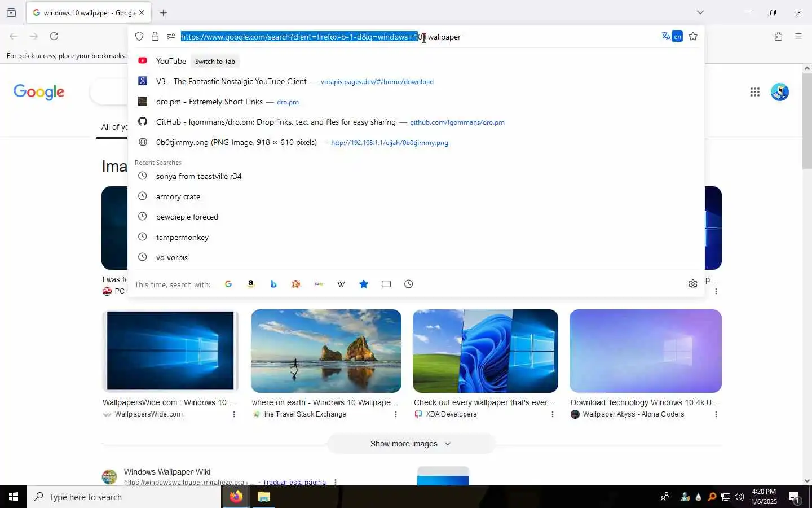The height and width of the screenshot is (508, 812).
Task: Click the Windows taskbar search box
Action: 124,497
